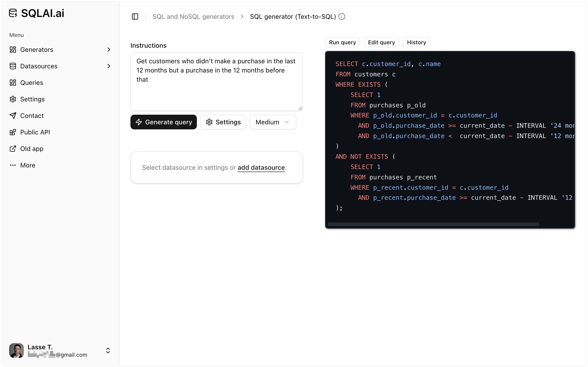Navigate to SQL and NoSQL generators breadcrumb
The width and height of the screenshot is (588, 367).
(x=193, y=17)
